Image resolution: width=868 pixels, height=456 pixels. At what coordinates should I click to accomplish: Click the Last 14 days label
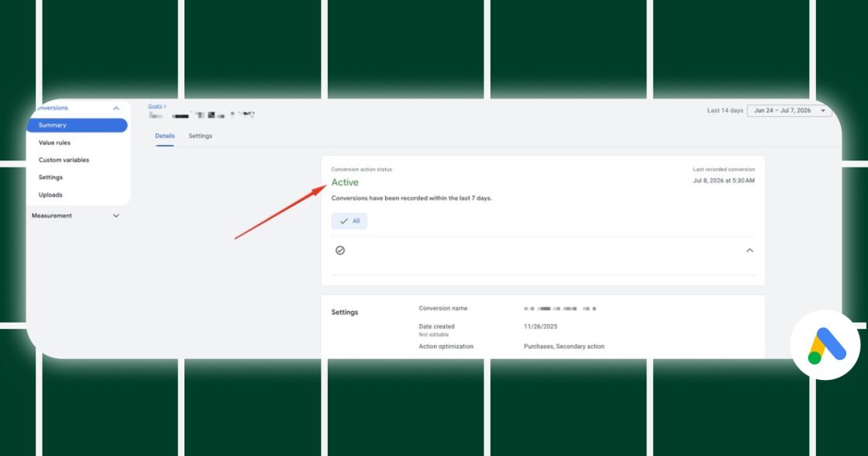pos(725,111)
